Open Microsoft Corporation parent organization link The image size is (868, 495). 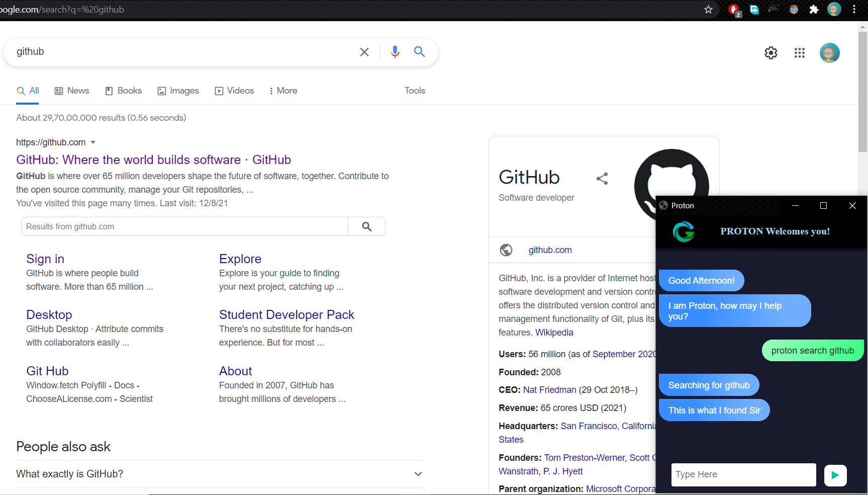[x=621, y=489]
